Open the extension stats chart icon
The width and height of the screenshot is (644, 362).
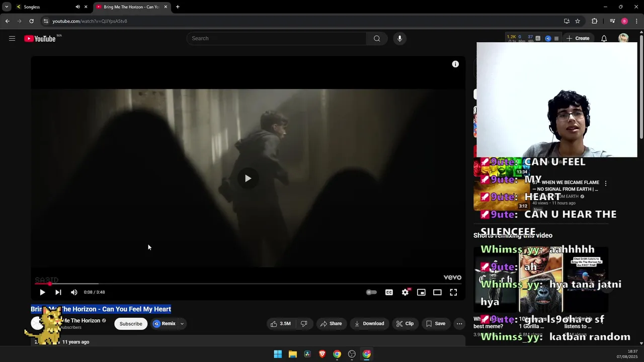coord(538,38)
